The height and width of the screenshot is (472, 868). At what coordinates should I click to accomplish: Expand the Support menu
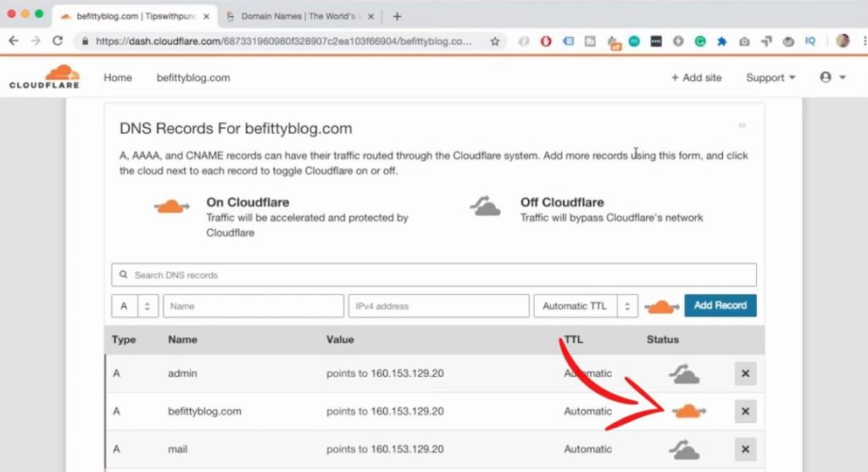pos(771,78)
